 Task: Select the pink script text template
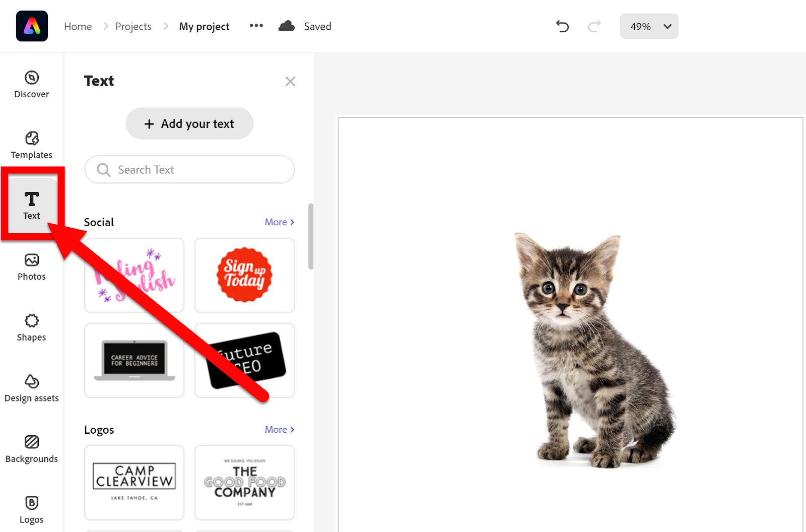coord(135,275)
